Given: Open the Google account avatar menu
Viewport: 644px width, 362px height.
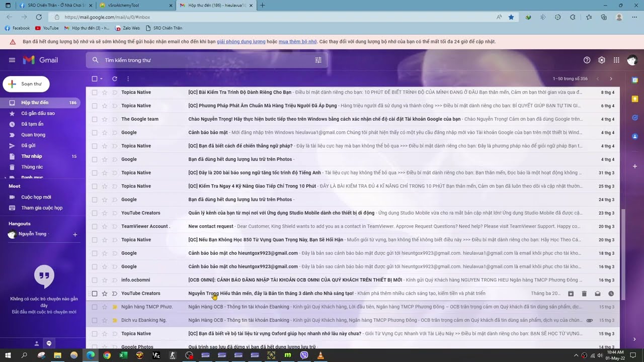Looking at the screenshot, I should coord(632,60).
